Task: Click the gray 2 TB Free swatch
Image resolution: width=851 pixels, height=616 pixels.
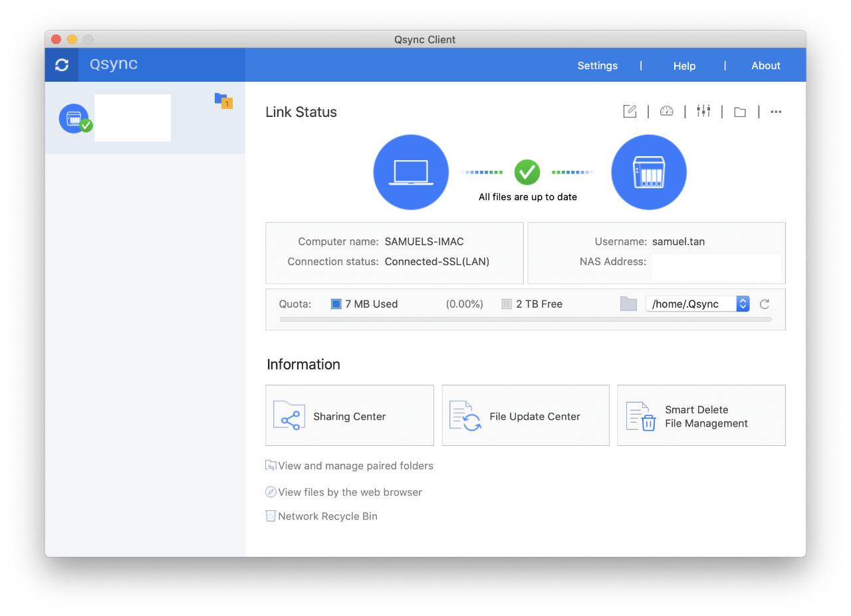Action: click(x=507, y=304)
